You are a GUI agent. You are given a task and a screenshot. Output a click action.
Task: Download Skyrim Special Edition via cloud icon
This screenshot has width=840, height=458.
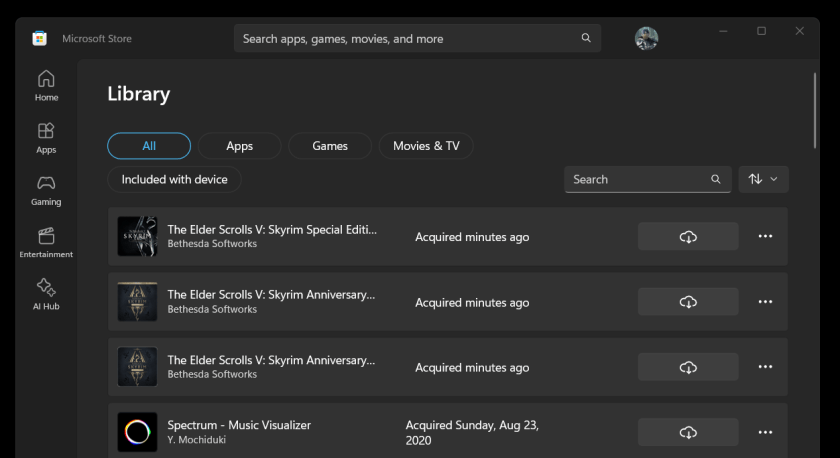pyautogui.click(x=688, y=237)
